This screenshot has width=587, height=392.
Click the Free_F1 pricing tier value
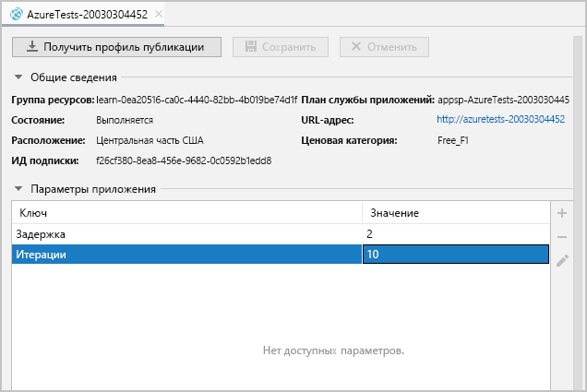(453, 140)
